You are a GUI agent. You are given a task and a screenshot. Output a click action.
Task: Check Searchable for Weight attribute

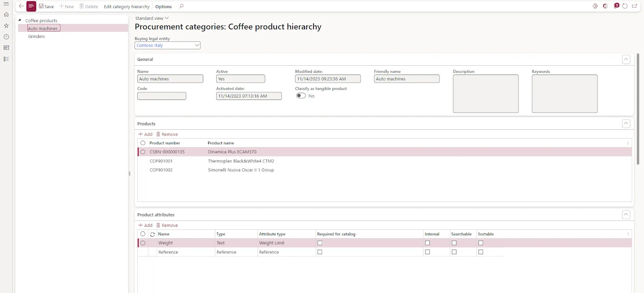pyautogui.click(x=454, y=243)
